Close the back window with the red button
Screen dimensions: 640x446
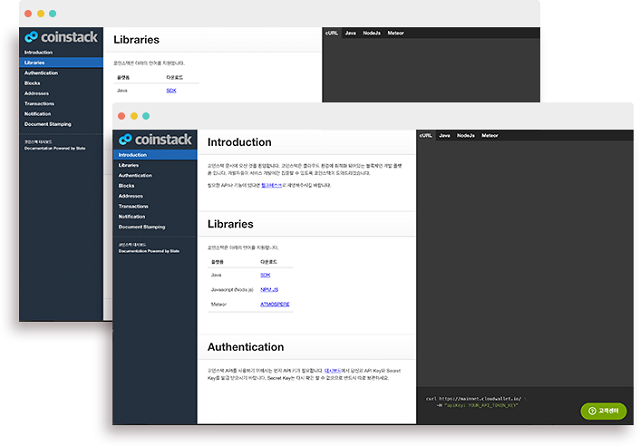(x=28, y=13)
